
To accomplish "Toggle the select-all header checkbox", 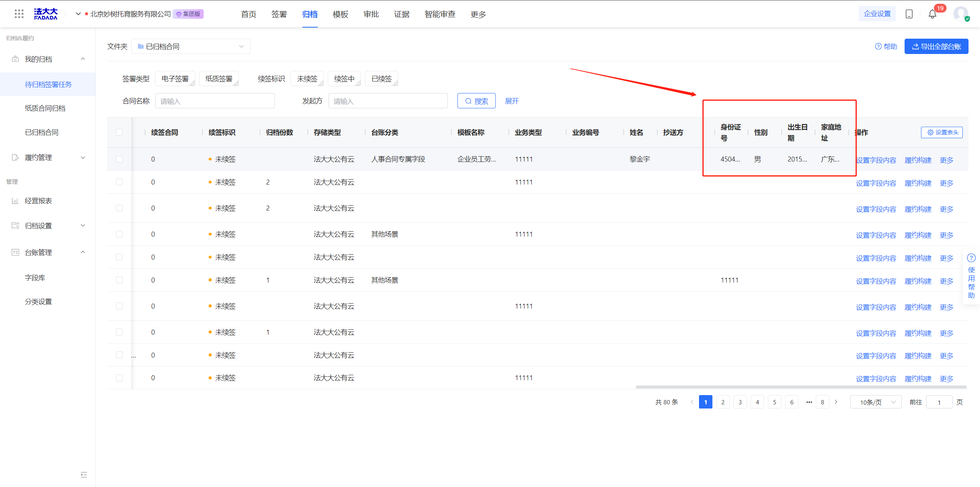I will [119, 132].
